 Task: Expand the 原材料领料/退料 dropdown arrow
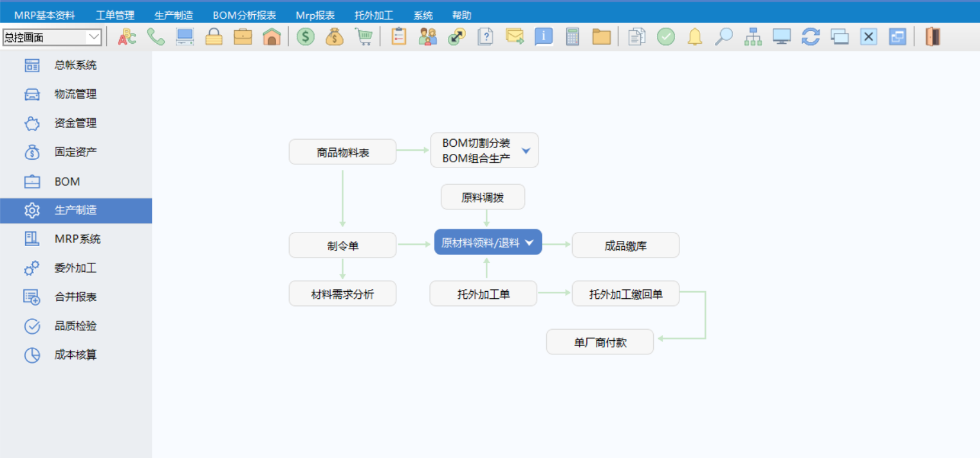pos(530,242)
